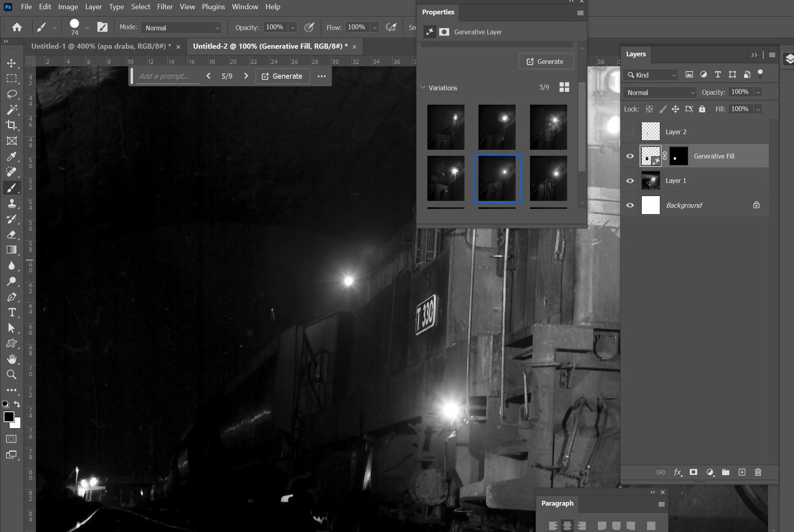Click the add layer mask icon
This screenshot has height=532, width=794.
pyautogui.click(x=693, y=472)
